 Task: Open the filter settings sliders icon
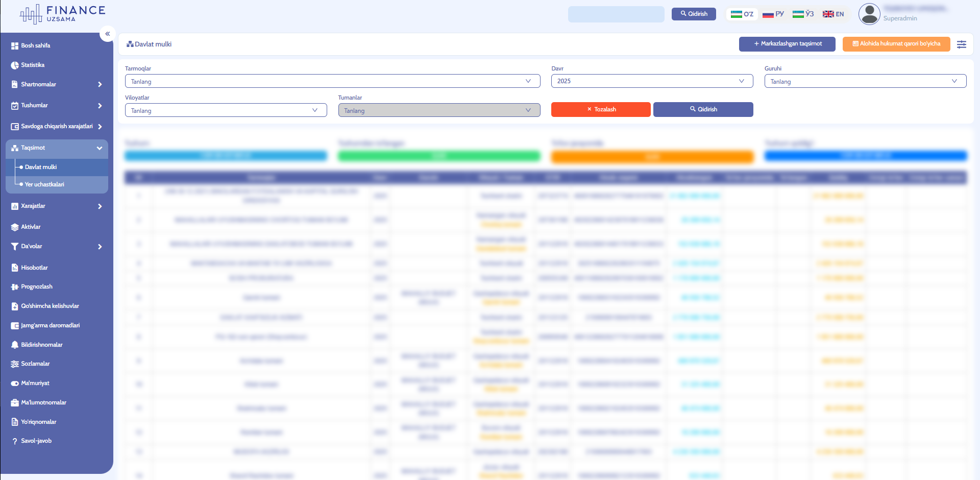[961, 44]
